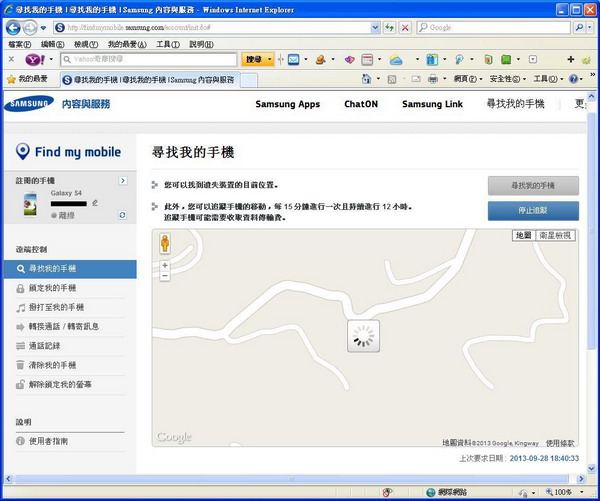Open the 網頁(P) command bar dropdown
Image resolution: width=600 pixels, height=501 pixels.
coord(468,79)
